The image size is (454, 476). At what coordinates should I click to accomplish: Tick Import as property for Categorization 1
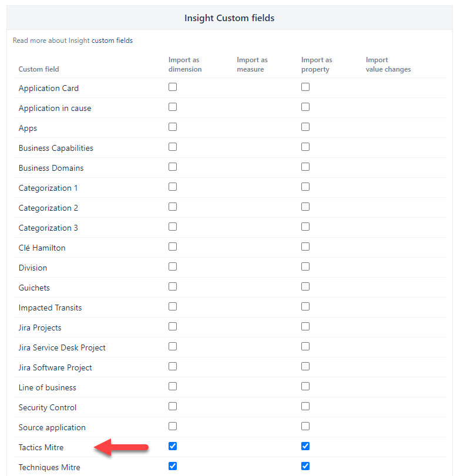click(305, 187)
